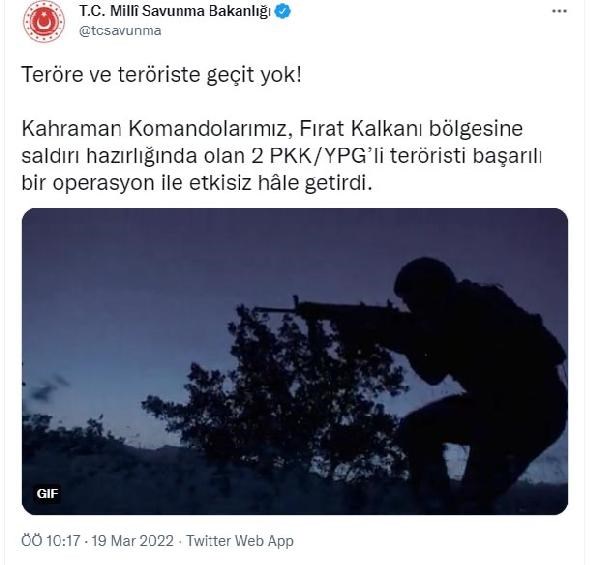Click the Twitter Web App source link

coord(240,541)
